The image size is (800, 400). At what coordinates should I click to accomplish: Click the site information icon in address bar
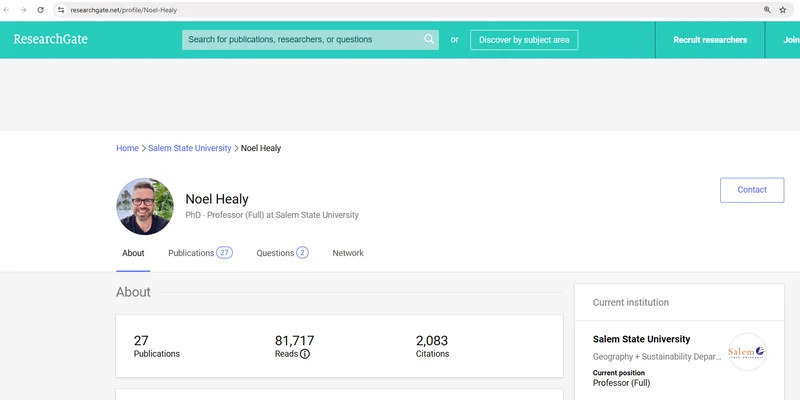pos(61,9)
